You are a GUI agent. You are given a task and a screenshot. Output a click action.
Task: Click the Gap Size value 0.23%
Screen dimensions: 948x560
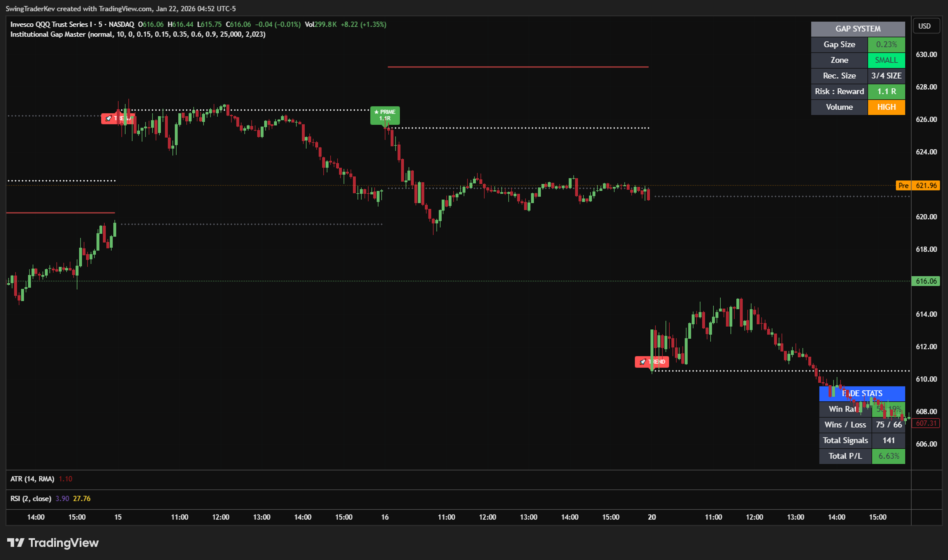(886, 44)
